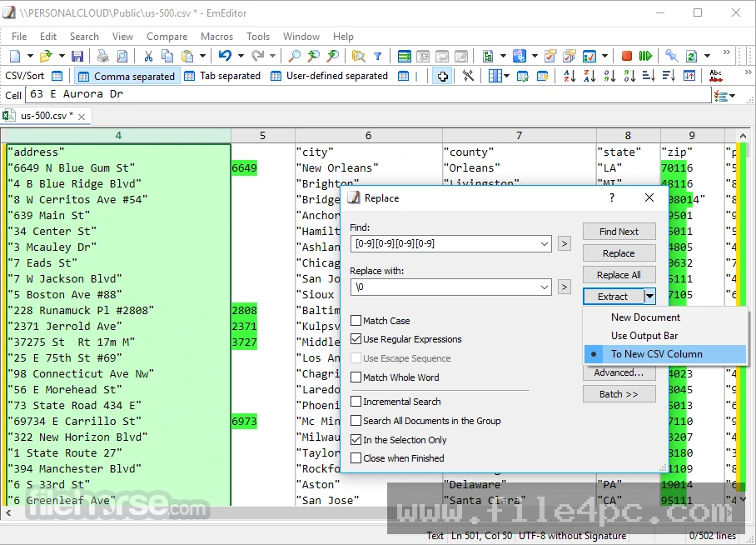Screen dimensions: 756x545
Task: Click the CSV/Sort table icon
Action: [57, 77]
